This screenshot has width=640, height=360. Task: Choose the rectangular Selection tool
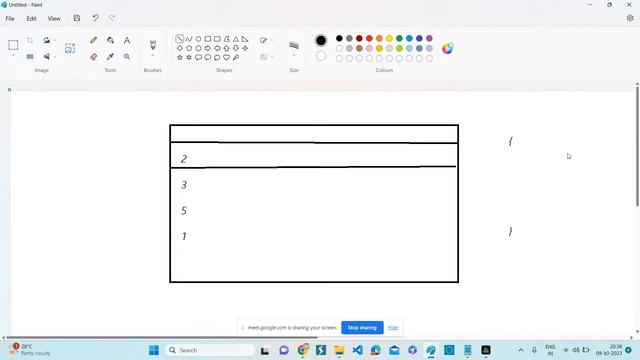point(13,45)
